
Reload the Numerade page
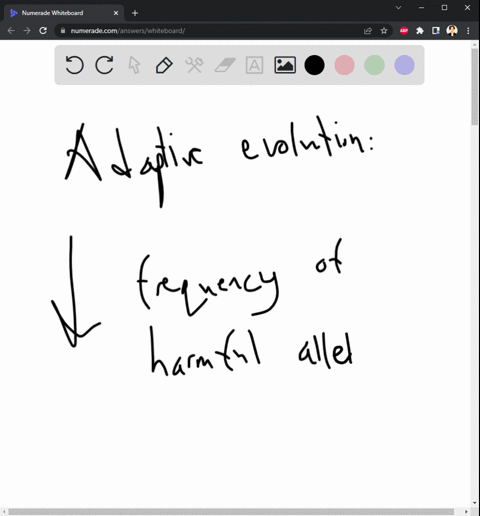tap(43, 31)
